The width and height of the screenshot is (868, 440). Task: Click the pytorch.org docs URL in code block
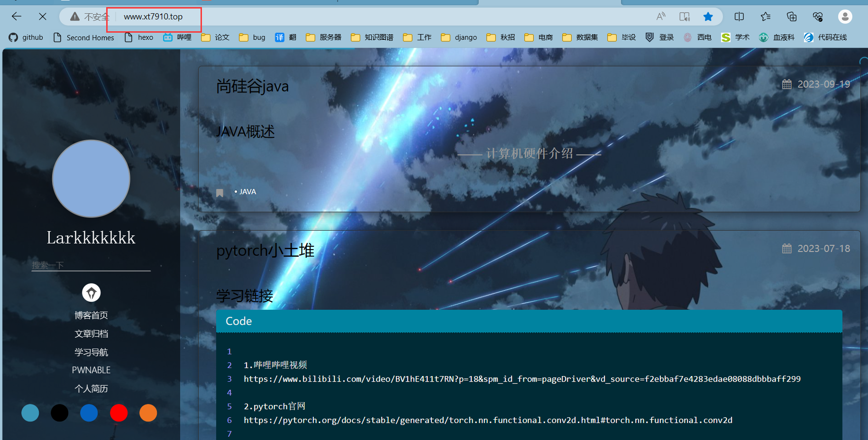pos(488,420)
